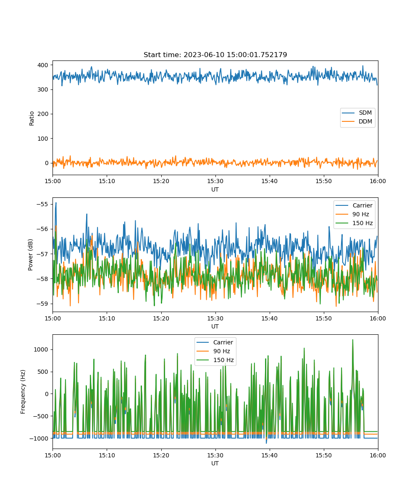Select '90 Hz' in the Frequency plot legend
The height and width of the screenshot is (504, 420).
click(x=221, y=351)
